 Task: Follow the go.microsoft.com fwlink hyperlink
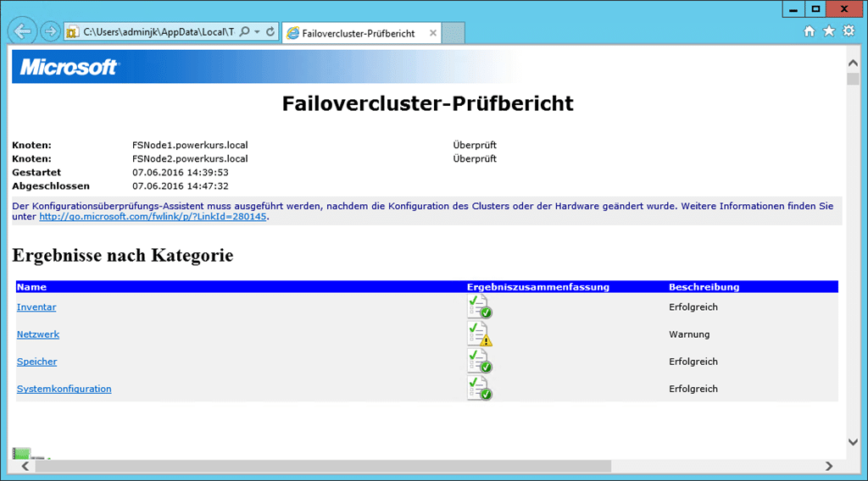pyautogui.click(x=153, y=217)
